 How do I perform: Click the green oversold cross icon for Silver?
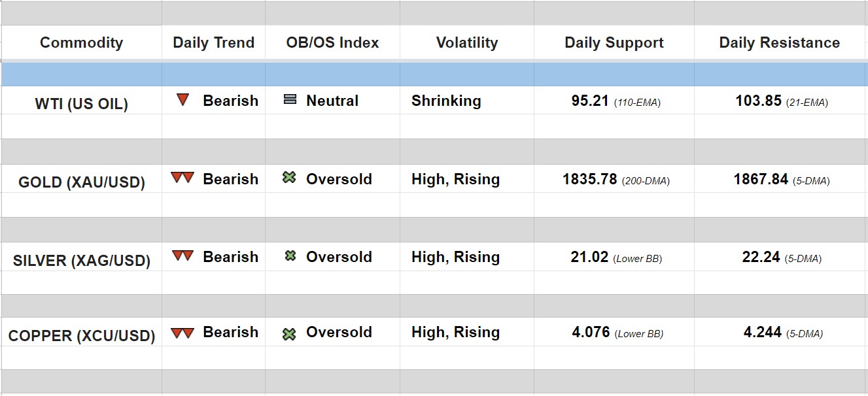[x=290, y=256]
